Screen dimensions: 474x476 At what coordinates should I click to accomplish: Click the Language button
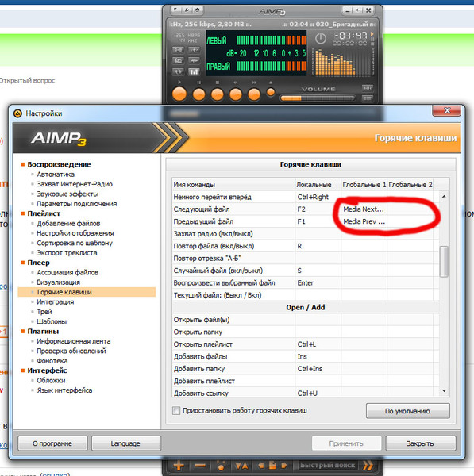click(125, 443)
